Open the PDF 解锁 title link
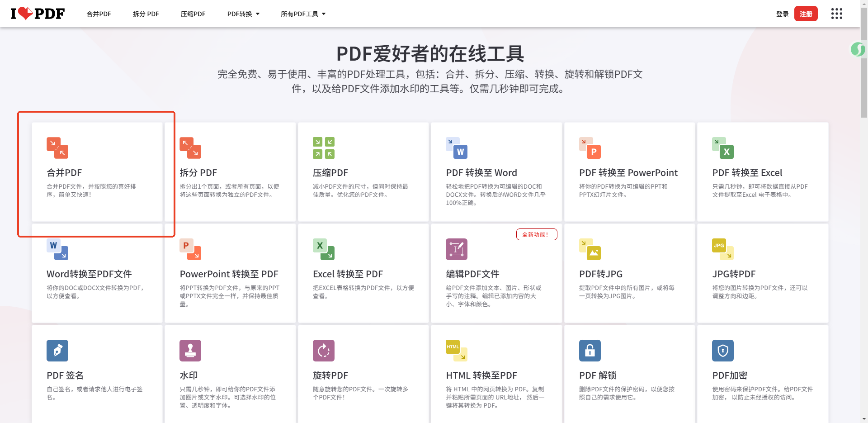868x423 pixels. [598, 375]
